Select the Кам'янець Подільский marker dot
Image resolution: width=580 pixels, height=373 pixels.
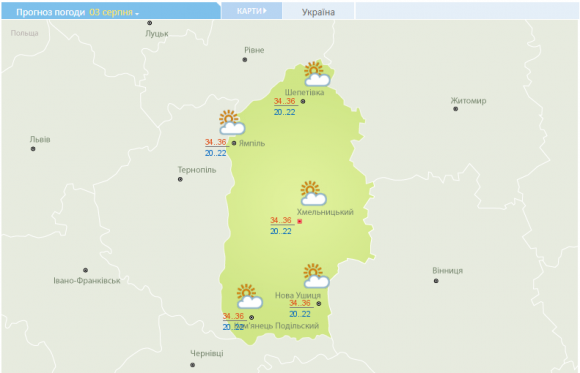tap(252, 317)
